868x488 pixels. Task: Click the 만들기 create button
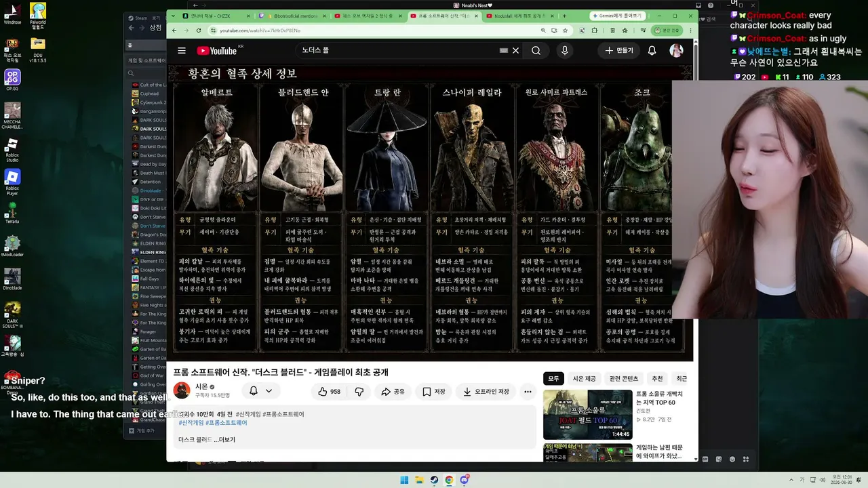619,51
